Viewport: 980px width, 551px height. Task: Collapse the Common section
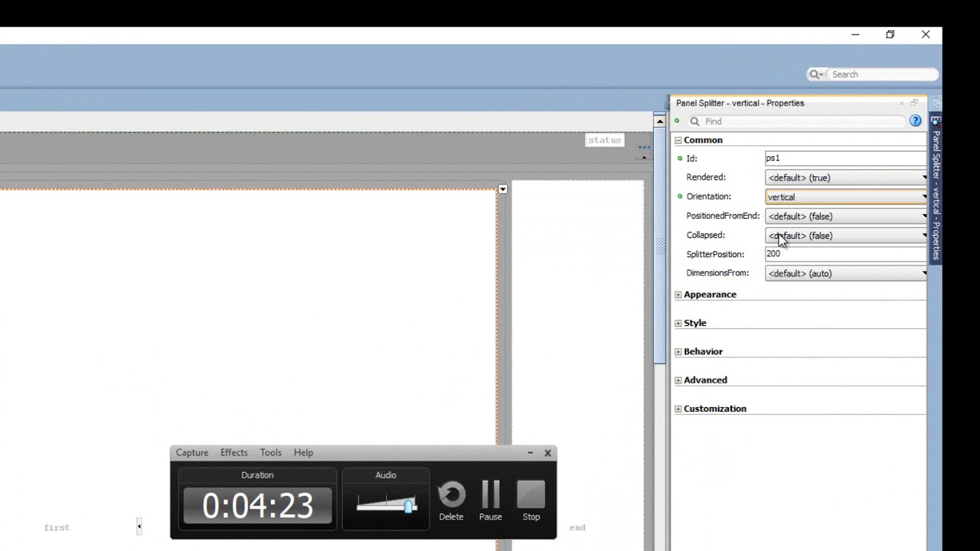click(x=678, y=140)
